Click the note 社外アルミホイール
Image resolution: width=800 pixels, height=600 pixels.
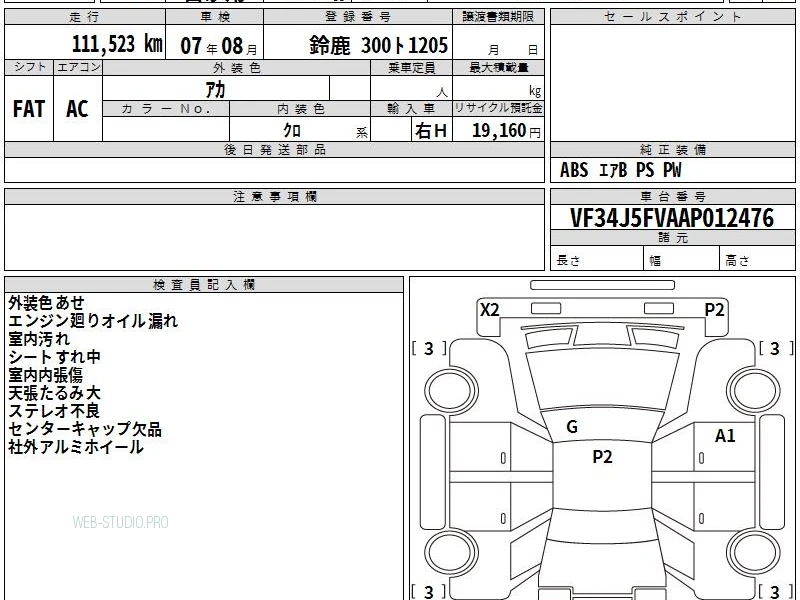(76, 447)
